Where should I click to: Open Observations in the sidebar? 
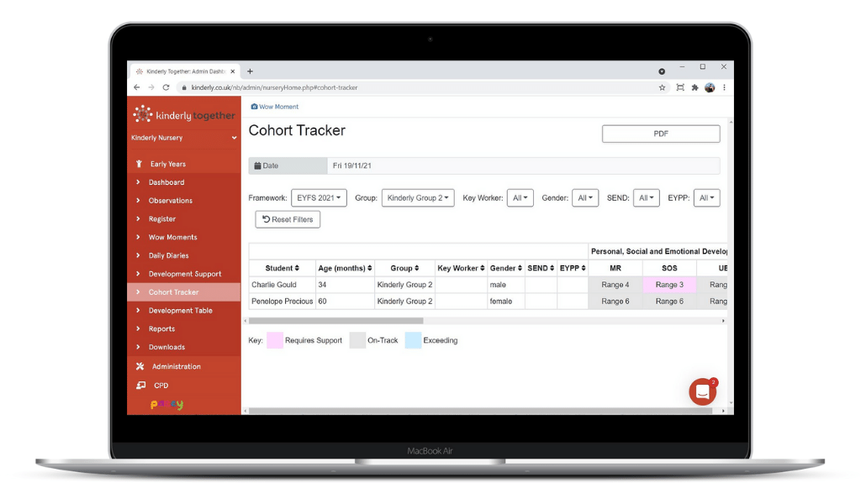184,201
